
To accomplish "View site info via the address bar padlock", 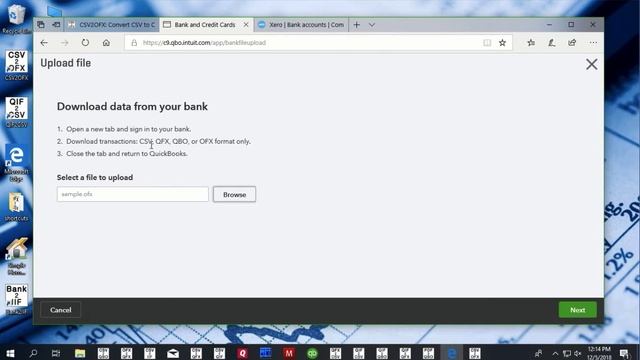I will [x=134, y=42].
